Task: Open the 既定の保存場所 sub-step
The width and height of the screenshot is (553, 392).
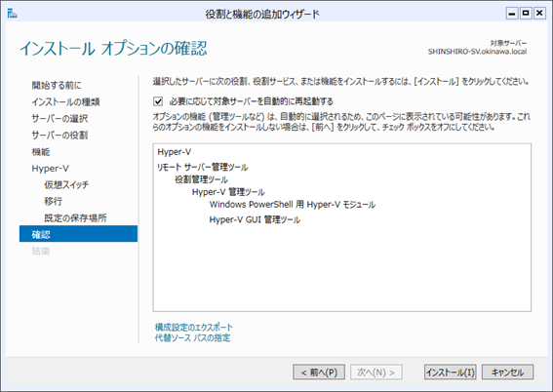Action: tap(75, 217)
